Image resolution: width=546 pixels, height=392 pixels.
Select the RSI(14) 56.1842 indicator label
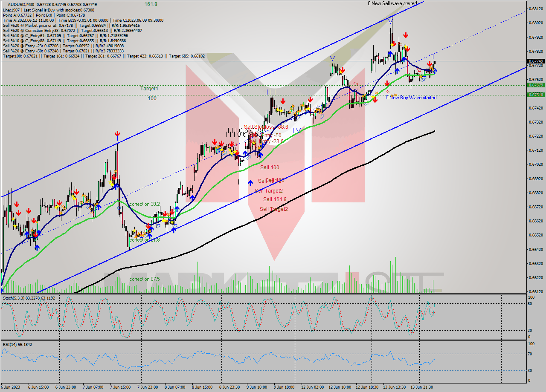point(17,344)
